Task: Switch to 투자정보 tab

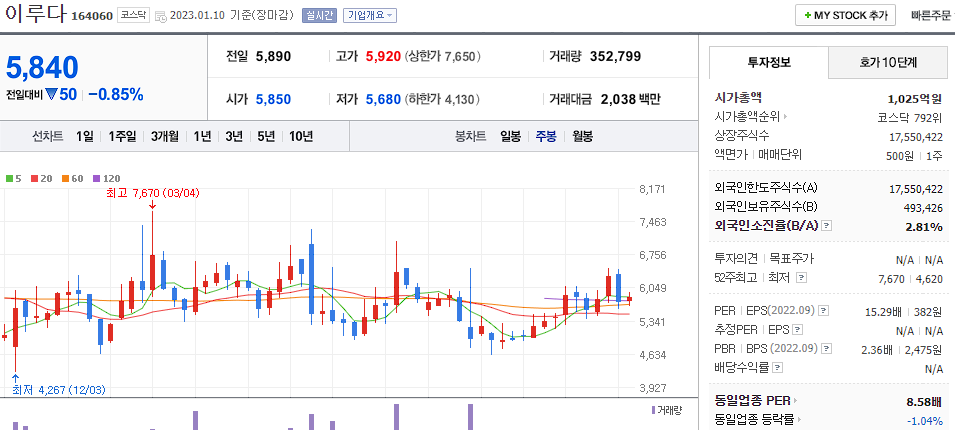Action: [769, 62]
